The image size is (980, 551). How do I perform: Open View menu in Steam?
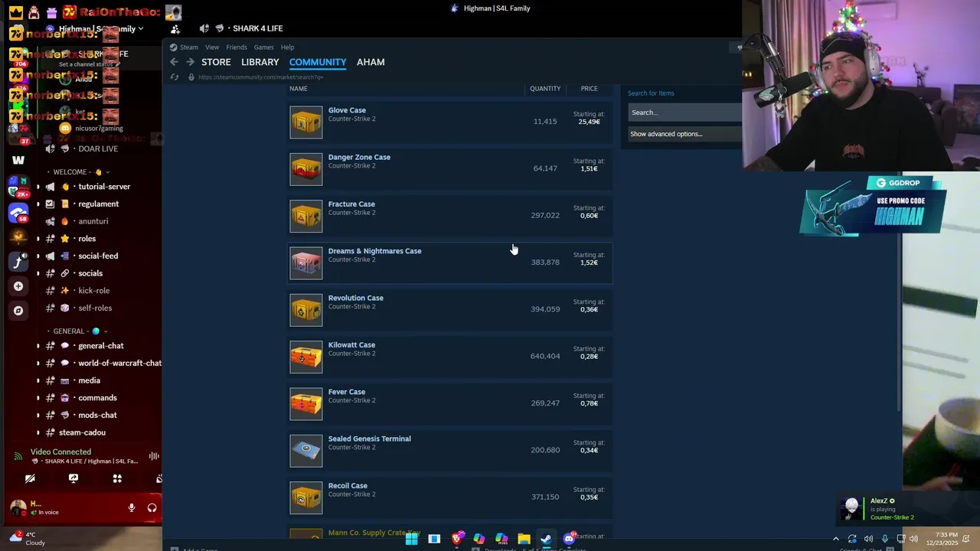[212, 47]
